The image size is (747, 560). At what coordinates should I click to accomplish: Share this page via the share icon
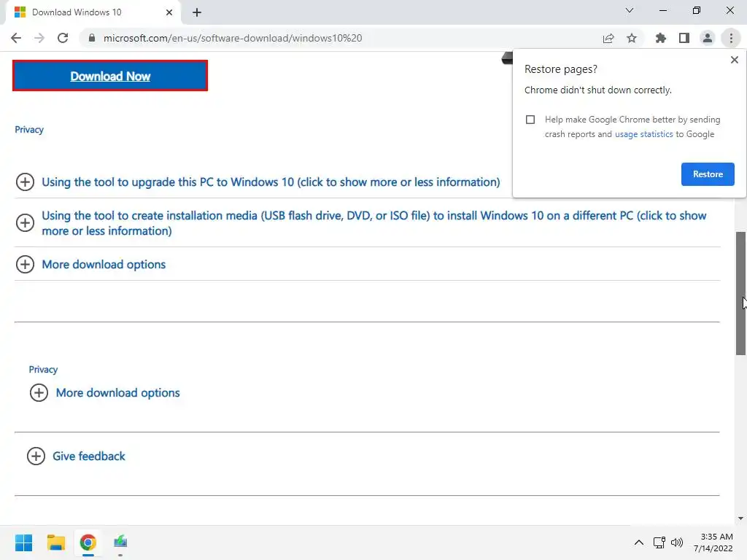click(x=608, y=38)
